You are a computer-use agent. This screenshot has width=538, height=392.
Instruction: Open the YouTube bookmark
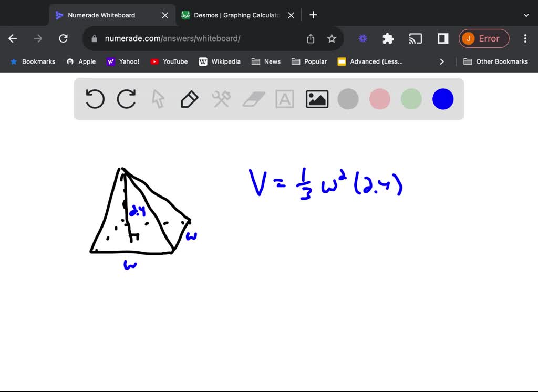(x=169, y=61)
